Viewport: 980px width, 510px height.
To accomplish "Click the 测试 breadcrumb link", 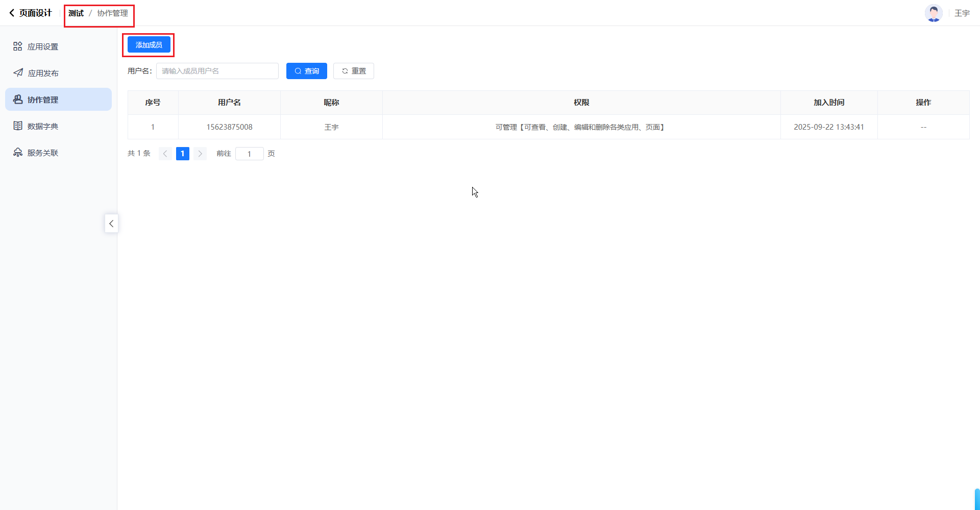I will (76, 13).
